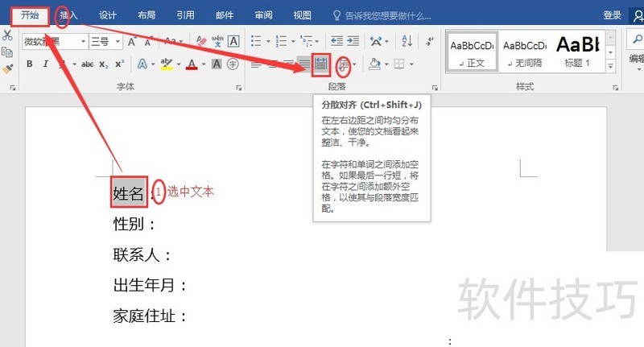Open the font size 三号 dropdown
Viewport: 644px width, 347px height.
(x=118, y=42)
